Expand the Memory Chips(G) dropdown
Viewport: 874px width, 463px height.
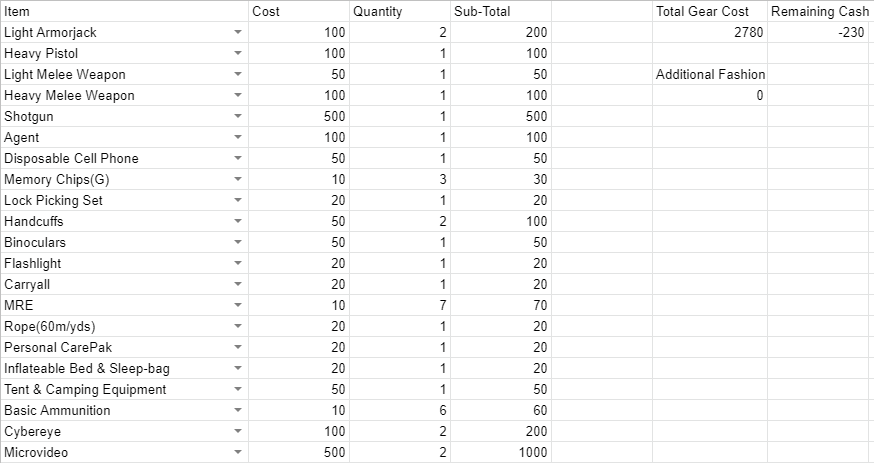coord(238,179)
